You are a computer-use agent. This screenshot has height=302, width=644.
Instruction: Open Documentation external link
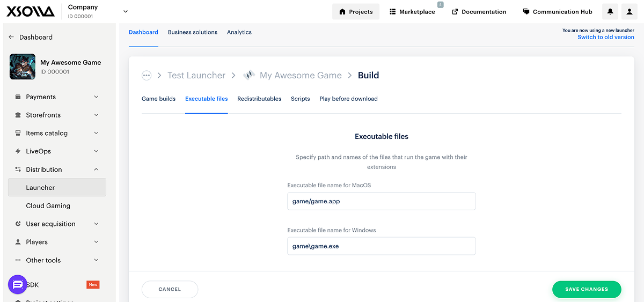click(x=479, y=12)
